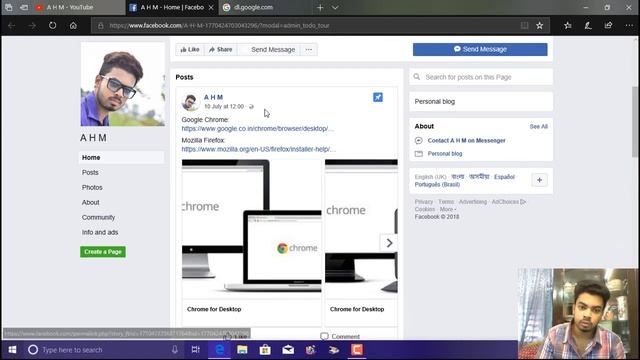Open the Advertising footer link

coord(473,202)
